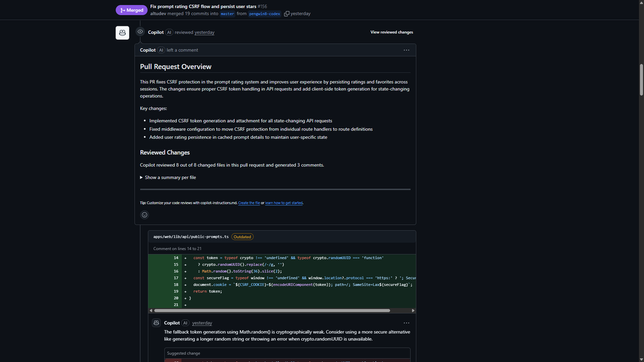Click the Pull Request Overview heading

click(x=175, y=67)
